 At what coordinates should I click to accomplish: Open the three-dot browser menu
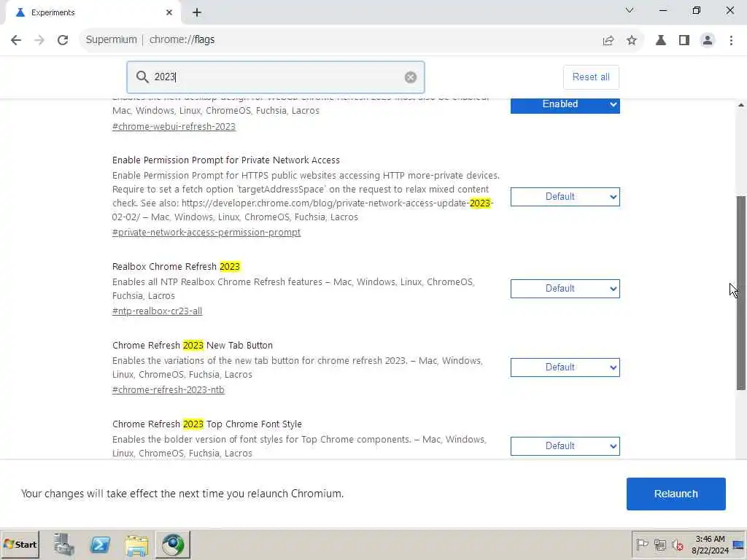click(x=731, y=41)
